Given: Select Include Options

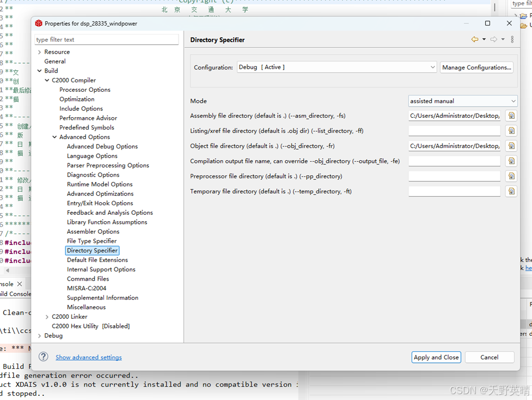Looking at the screenshot, I should 81,109.
